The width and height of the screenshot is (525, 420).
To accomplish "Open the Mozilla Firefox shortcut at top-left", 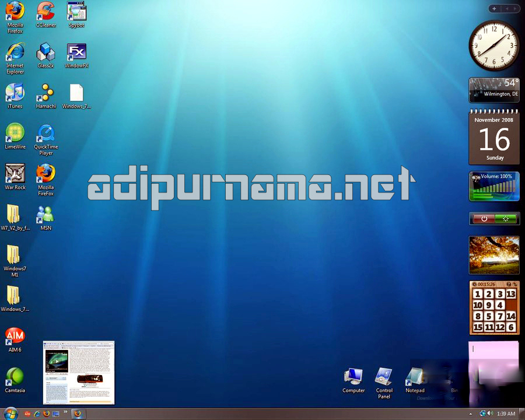I will [15, 17].
